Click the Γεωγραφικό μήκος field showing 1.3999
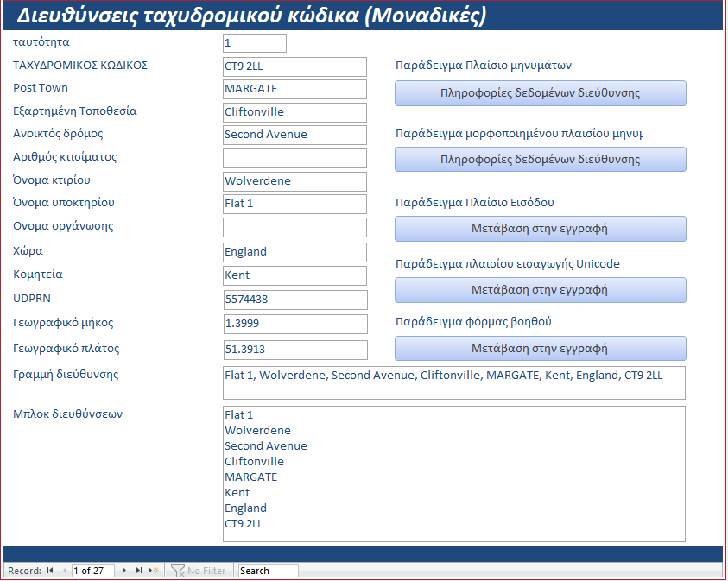728x581 pixels. [x=295, y=324]
